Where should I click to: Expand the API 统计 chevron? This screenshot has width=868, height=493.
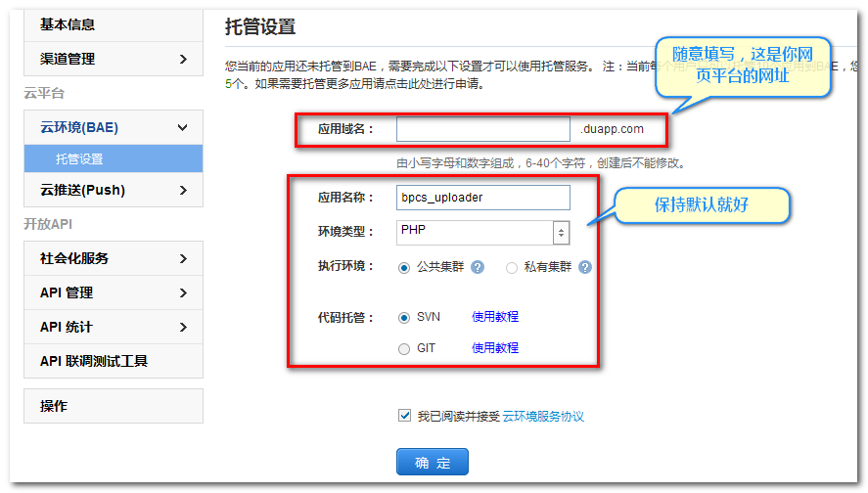pyautogui.click(x=183, y=327)
